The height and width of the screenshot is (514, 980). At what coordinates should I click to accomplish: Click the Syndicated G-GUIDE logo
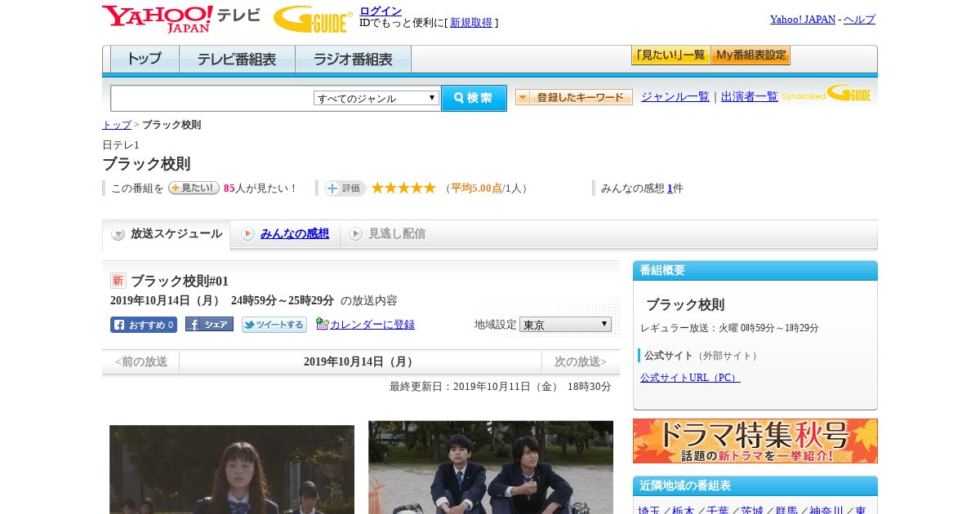tap(827, 93)
